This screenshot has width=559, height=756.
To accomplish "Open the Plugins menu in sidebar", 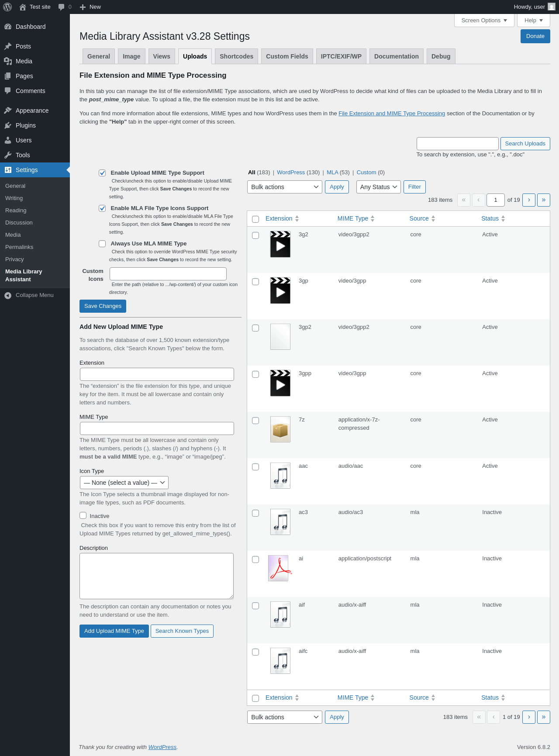I will click(26, 125).
